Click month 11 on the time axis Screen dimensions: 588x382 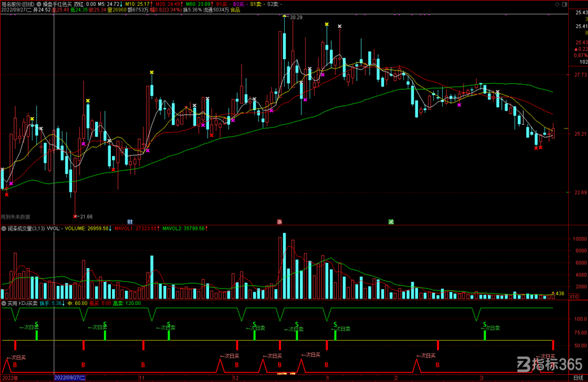tap(142, 378)
